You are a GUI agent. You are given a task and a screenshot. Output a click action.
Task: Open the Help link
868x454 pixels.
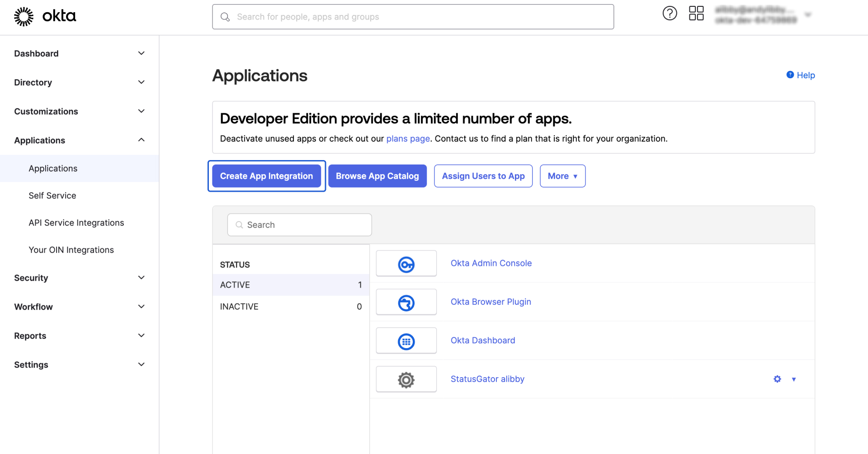pos(806,75)
